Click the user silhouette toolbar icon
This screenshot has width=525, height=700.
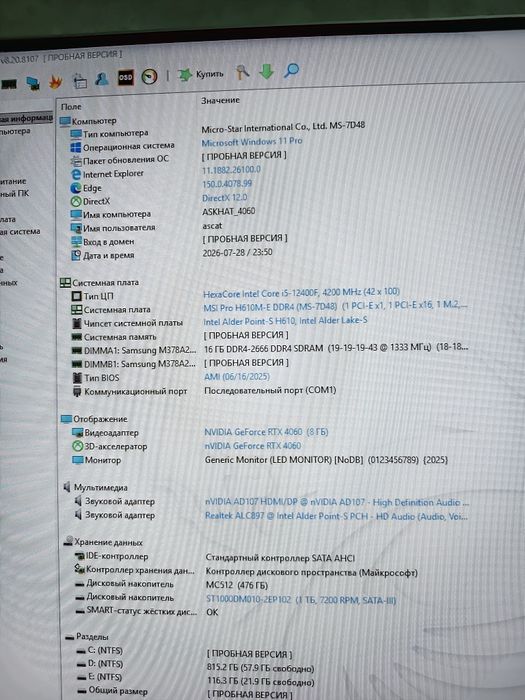(102, 79)
